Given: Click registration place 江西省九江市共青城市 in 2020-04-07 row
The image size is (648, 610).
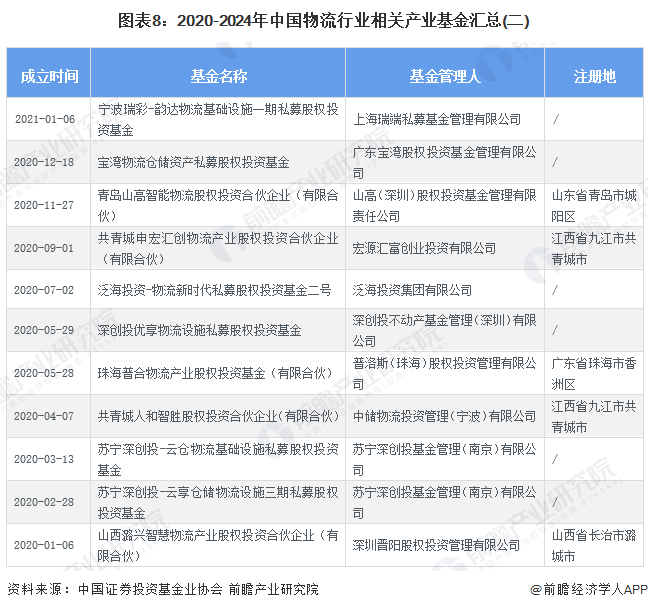Looking at the screenshot, I should pos(594,416).
